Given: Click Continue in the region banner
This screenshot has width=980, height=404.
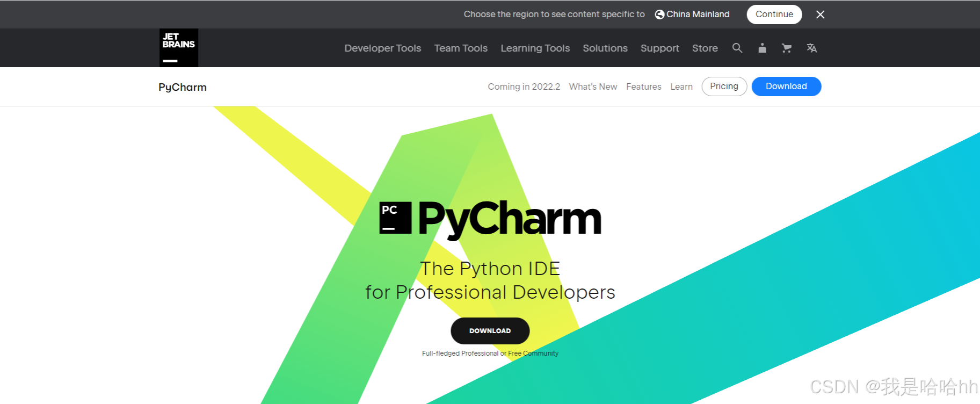Looking at the screenshot, I should [x=774, y=15].
